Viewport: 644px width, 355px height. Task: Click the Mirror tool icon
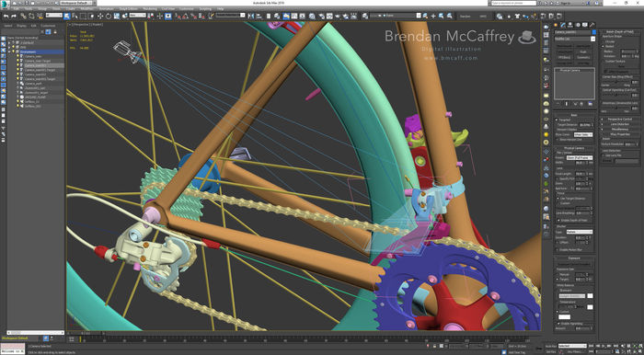[x=250, y=16]
